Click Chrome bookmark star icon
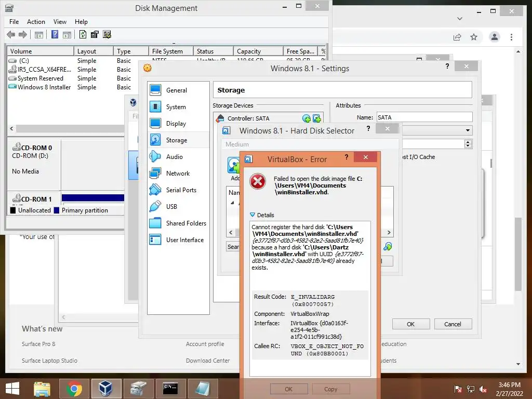 coord(474,37)
